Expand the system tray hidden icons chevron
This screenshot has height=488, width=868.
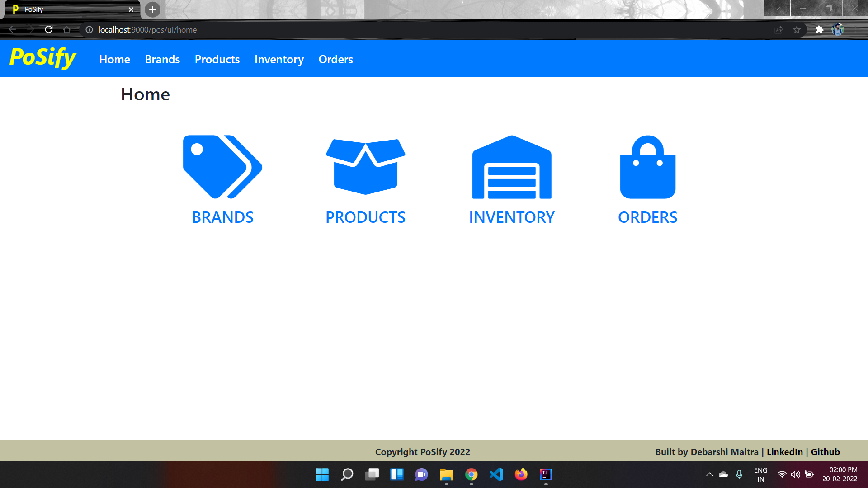(x=709, y=474)
